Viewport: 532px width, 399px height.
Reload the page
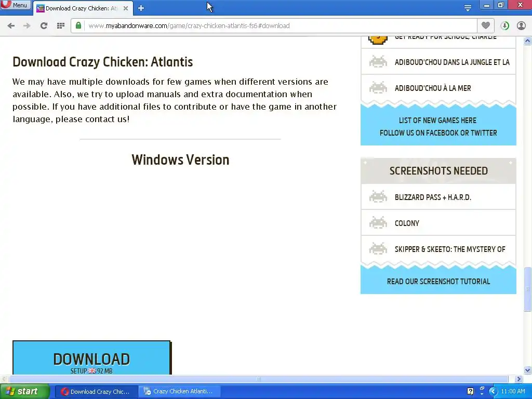[x=44, y=26]
